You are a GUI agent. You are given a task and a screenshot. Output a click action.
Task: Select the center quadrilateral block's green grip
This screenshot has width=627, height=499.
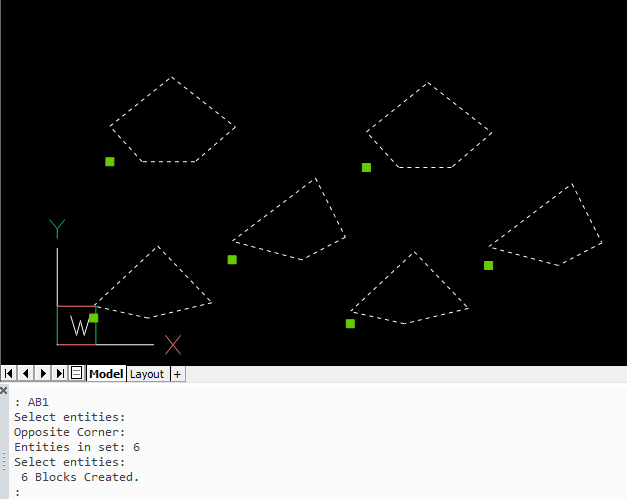(x=232, y=259)
